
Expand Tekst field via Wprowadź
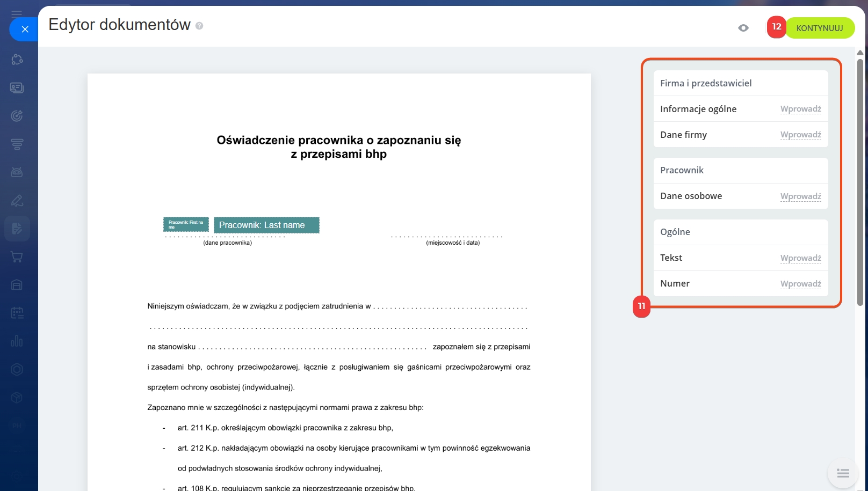click(x=800, y=258)
